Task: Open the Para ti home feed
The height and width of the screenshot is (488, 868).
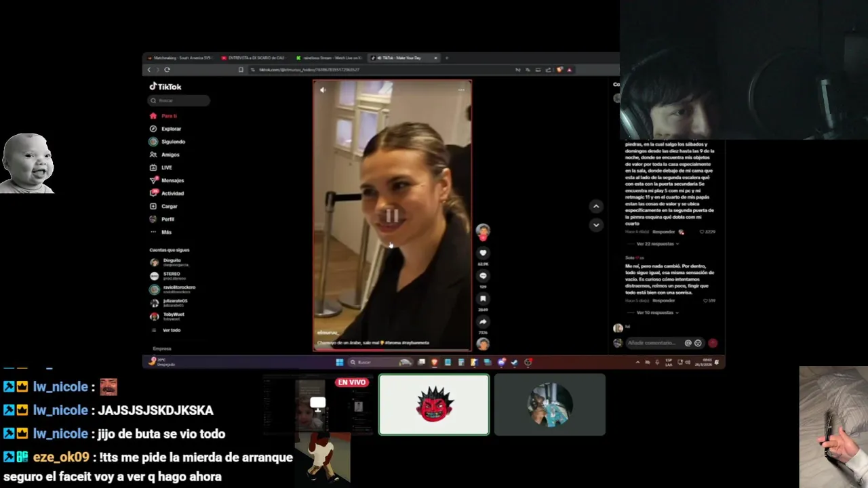Action: (x=163, y=116)
